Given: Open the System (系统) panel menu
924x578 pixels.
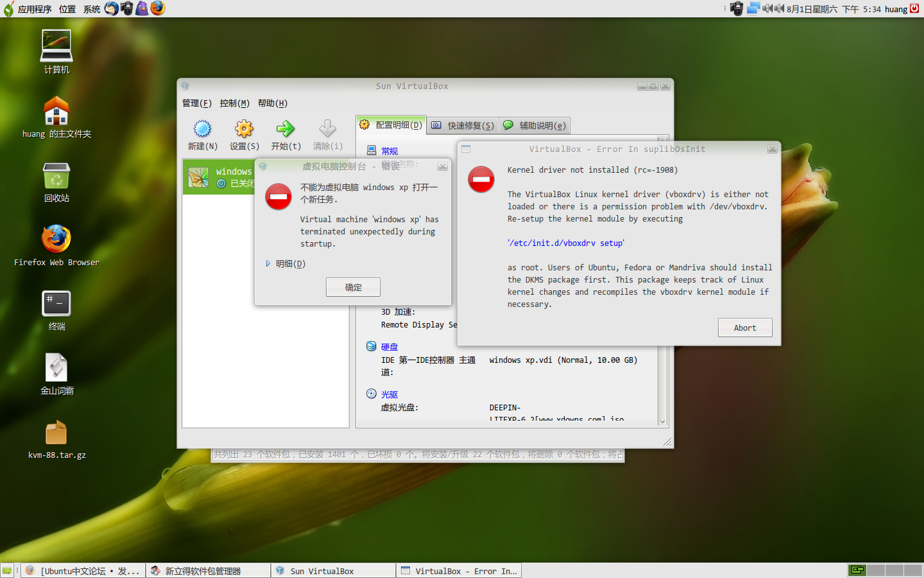Looking at the screenshot, I should (92, 9).
